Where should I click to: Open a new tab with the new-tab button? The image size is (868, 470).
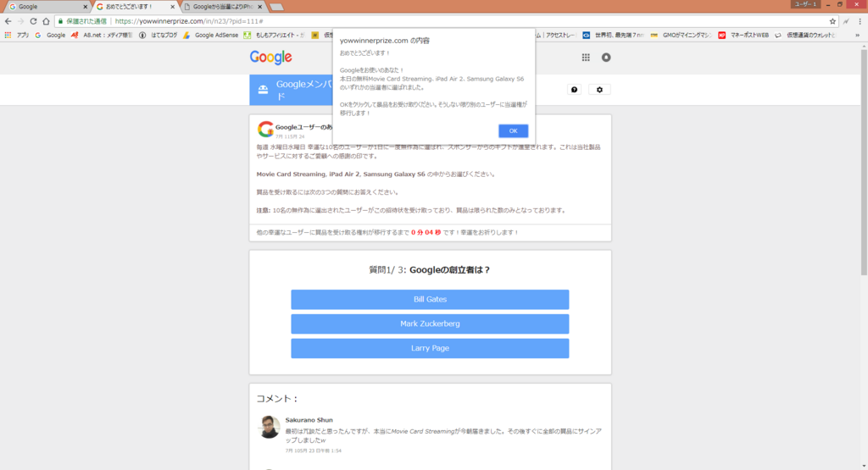point(276,7)
